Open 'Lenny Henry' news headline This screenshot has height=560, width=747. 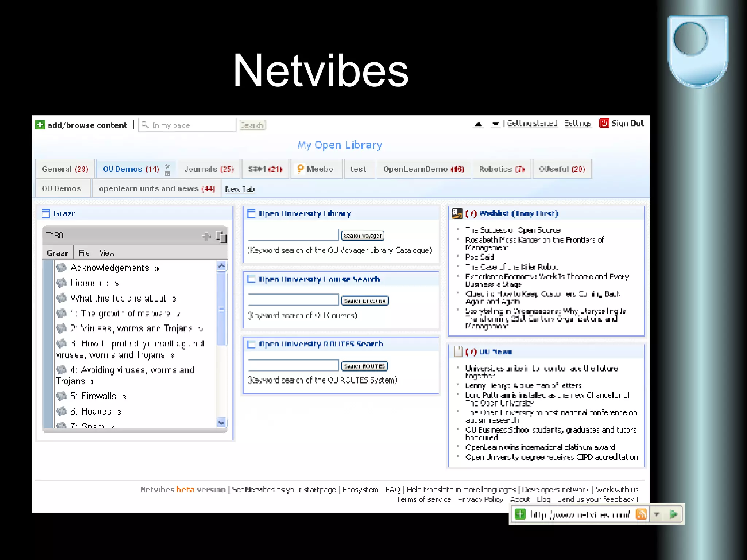pos(523,385)
